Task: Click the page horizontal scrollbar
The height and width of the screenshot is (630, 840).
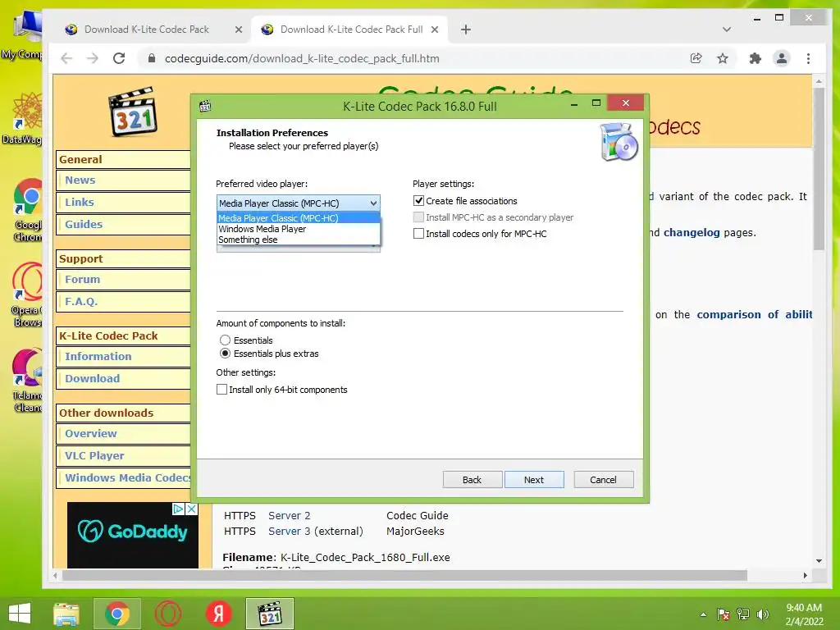Action: pyautogui.click(x=405, y=575)
